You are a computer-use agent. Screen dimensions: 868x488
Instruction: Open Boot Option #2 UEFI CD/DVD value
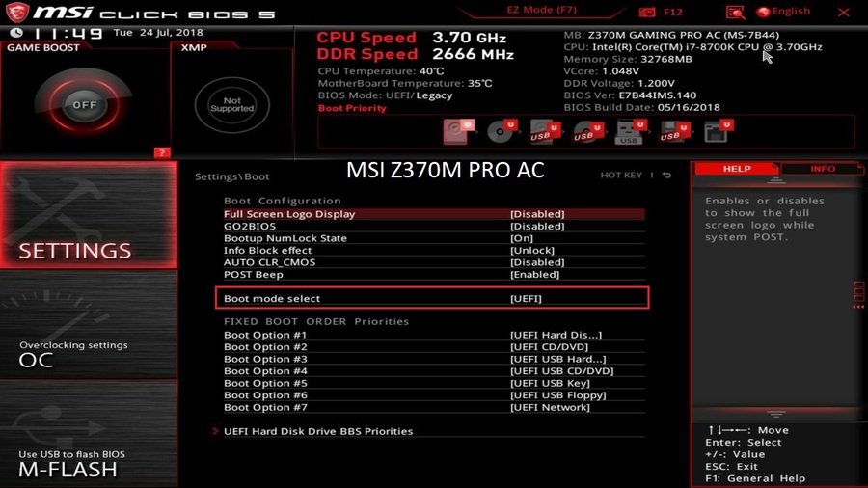[549, 347]
